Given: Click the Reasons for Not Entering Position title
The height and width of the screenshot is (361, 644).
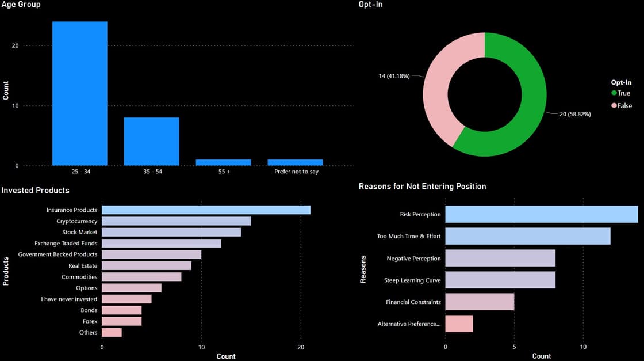Looking at the screenshot, I should pyautogui.click(x=422, y=186).
